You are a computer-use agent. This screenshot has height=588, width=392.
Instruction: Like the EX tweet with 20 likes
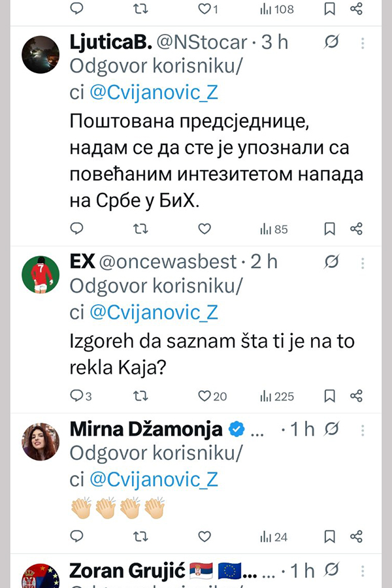pos(205,396)
